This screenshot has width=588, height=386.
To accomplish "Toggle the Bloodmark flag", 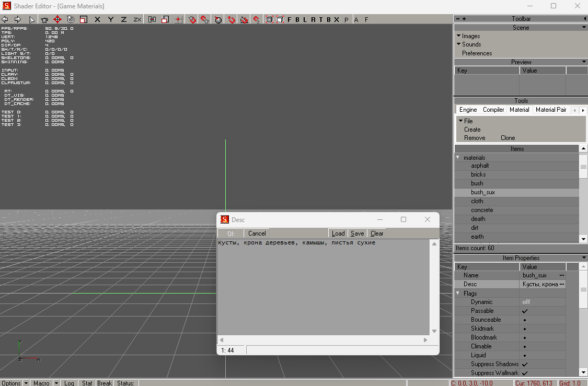I will point(525,337).
